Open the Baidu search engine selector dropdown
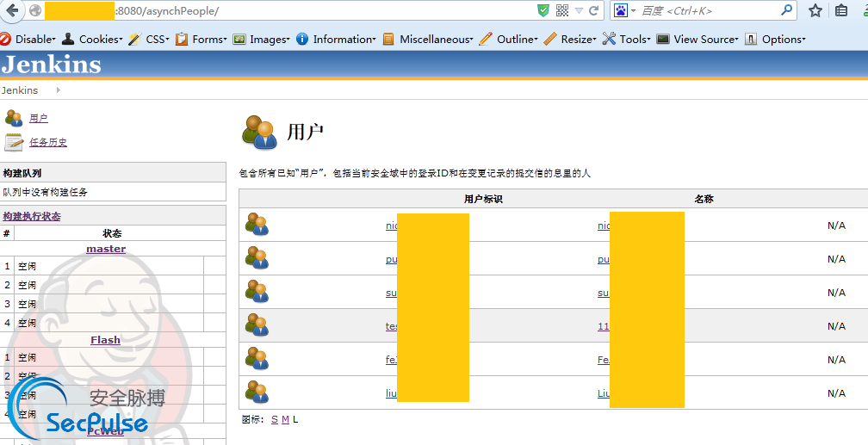The image size is (868, 445). [x=624, y=11]
